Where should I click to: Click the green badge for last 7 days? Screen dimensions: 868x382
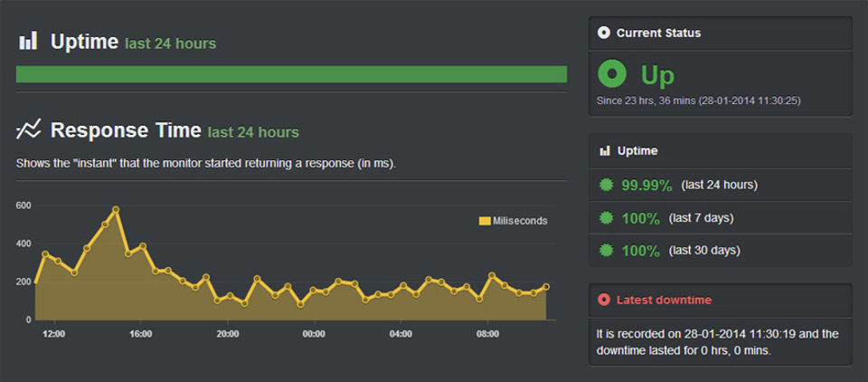pos(606,218)
